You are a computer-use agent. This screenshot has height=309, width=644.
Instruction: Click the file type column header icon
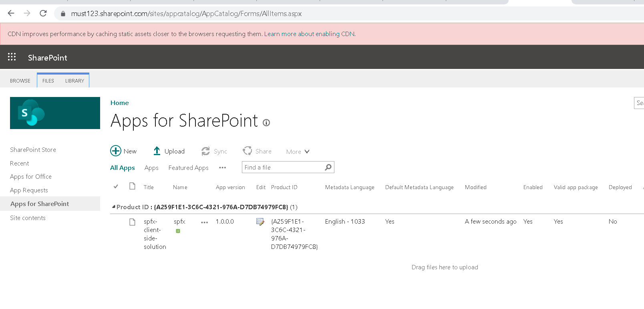pos(132,186)
